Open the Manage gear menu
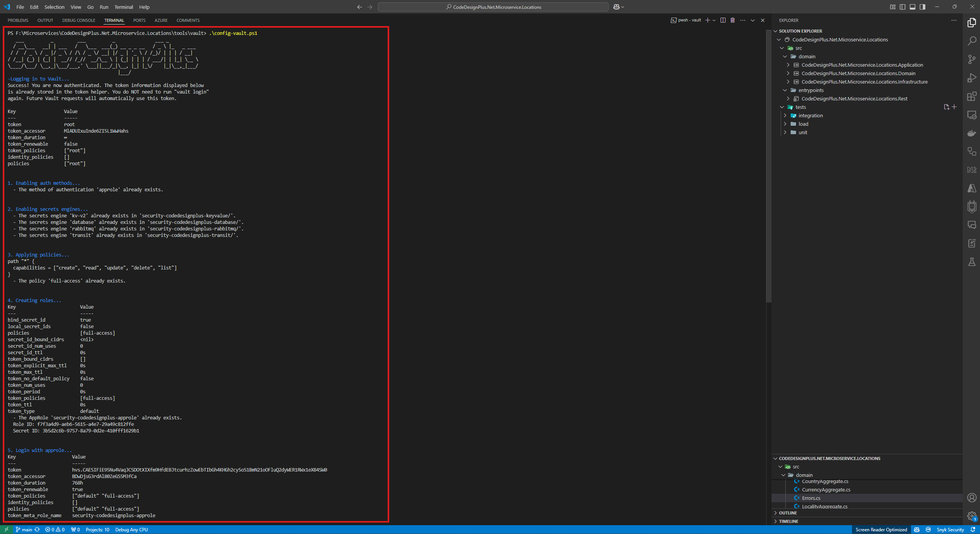980x534 pixels. (x=972, y=516)
